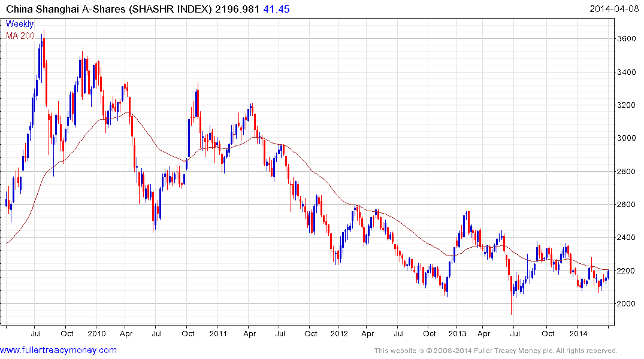Screen dimensions: 644x359
Task: Click the 2400 price axis label
Action: 627,238
